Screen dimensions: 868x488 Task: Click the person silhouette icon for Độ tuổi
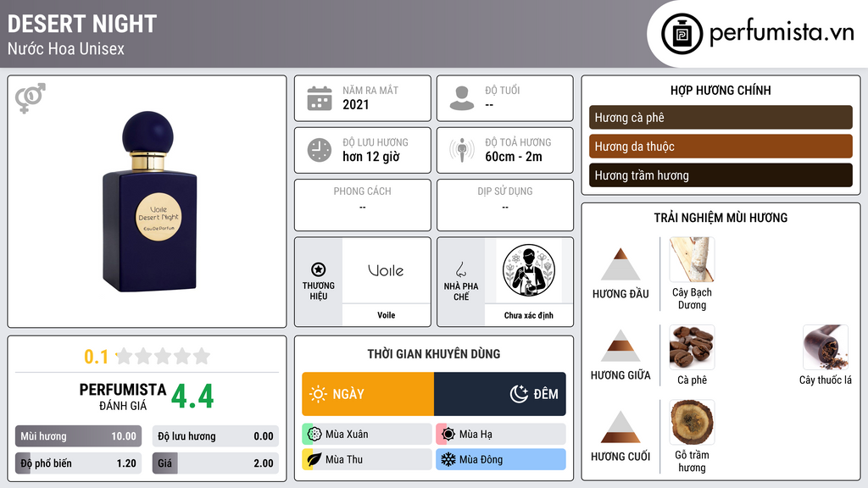pos(462,98)
